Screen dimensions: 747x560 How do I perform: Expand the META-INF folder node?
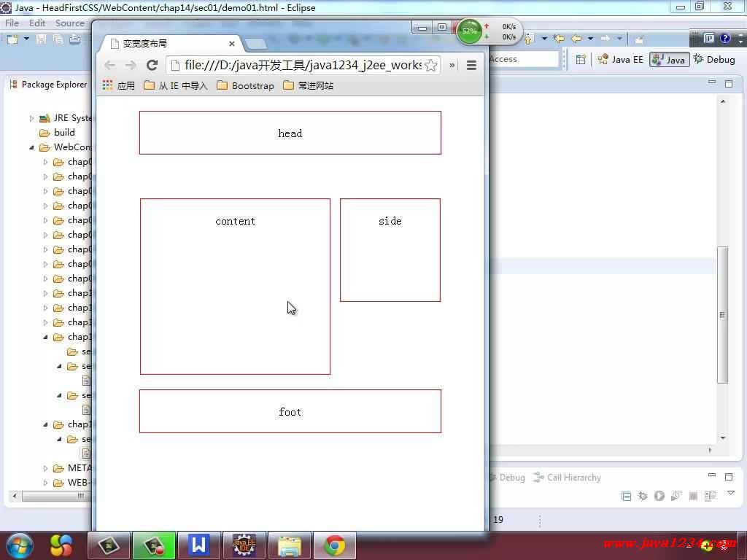tap(45, 468)
